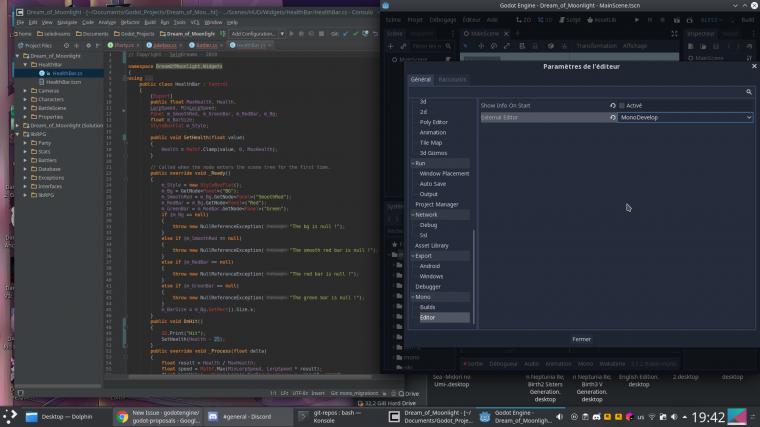Open Godot Débogage menu
Screen dimensions: 760x427
pyautogui.click(x=443, y=20)
